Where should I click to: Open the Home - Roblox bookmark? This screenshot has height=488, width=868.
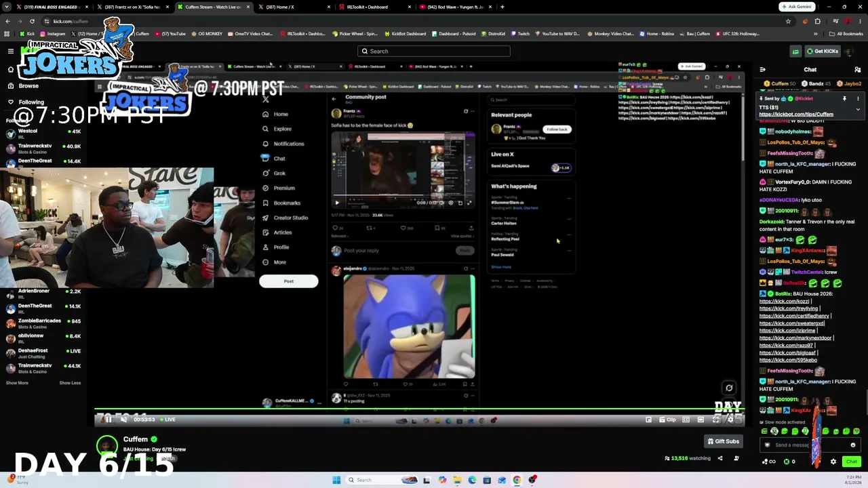pos(657,34)
